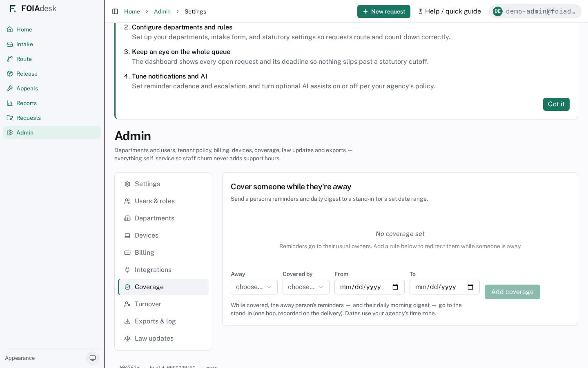Click the New request button
This screenshot has width=588, height=368.
coord(384,11)
